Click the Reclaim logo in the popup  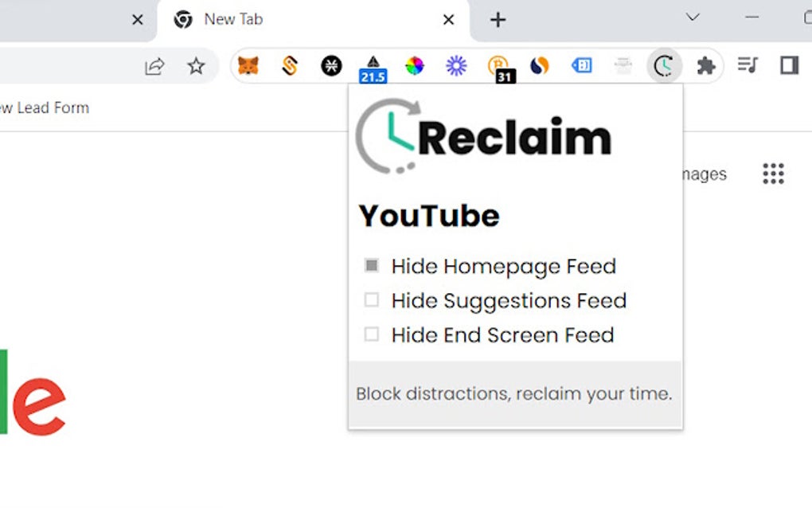(484, 137)
